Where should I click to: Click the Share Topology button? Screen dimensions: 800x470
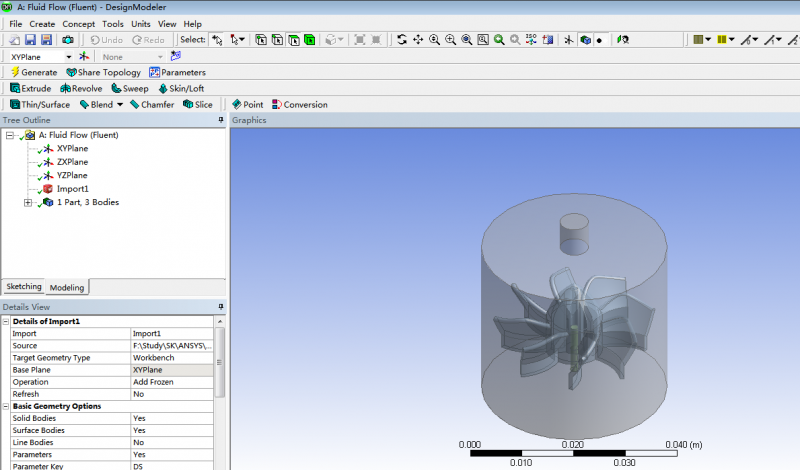click(104, 73)
